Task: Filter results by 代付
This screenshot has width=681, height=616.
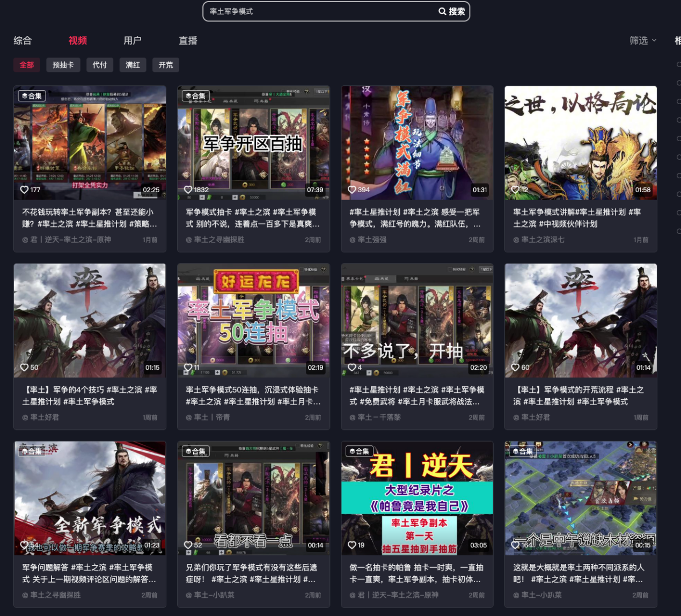Action: coord(100,65)
